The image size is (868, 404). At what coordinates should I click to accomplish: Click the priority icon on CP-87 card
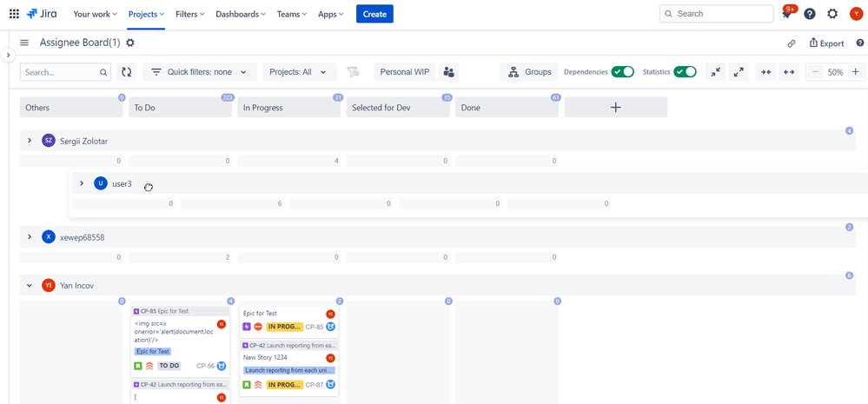258,385
